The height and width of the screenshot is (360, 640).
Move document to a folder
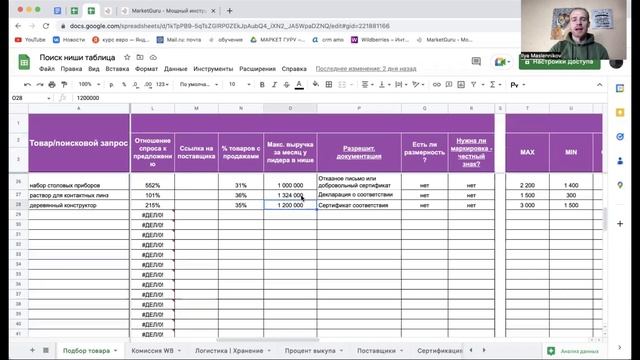140,58
